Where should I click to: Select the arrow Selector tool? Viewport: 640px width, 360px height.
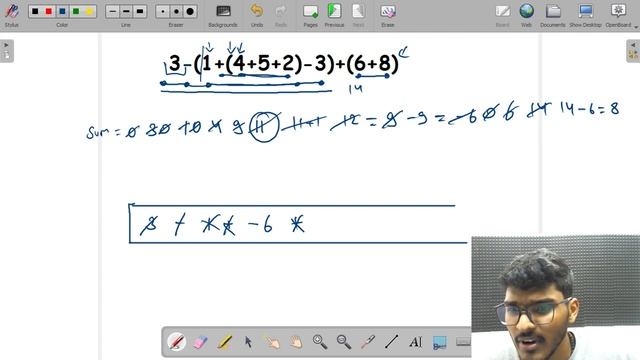[248, 342]
